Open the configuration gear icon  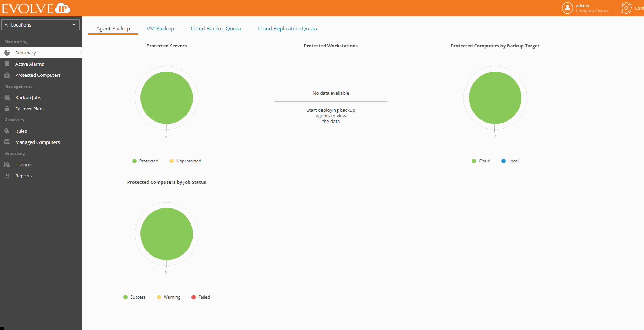click(626, 8)
